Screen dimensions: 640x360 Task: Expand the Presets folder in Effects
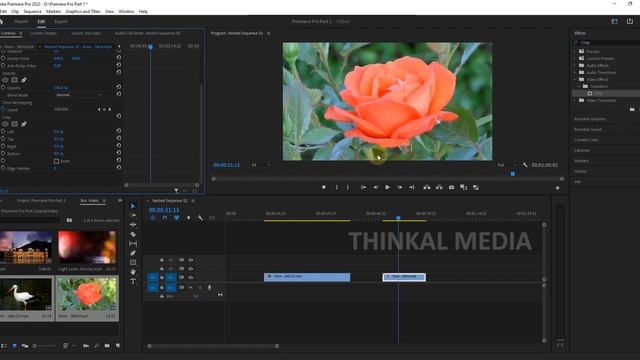[575, 51]
